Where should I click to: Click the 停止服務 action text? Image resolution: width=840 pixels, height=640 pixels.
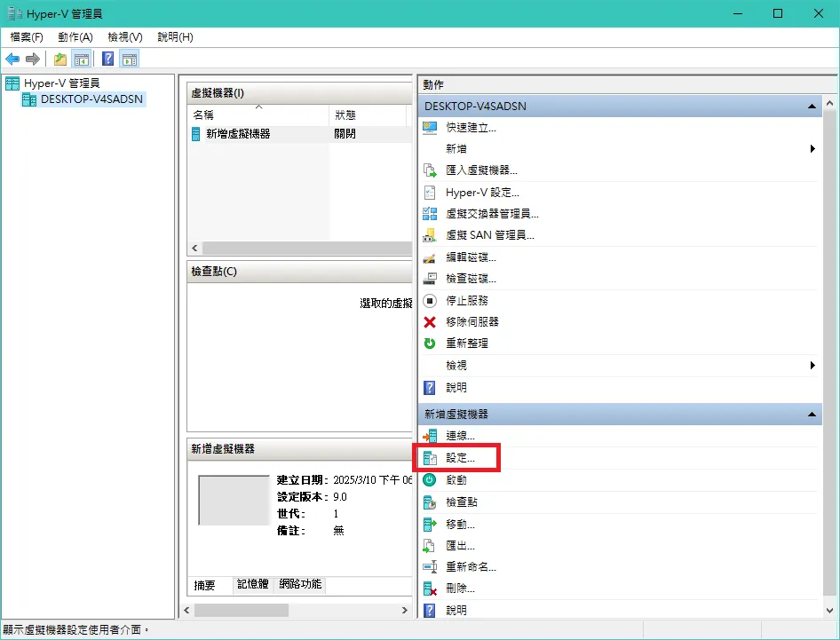coord(466,300)
